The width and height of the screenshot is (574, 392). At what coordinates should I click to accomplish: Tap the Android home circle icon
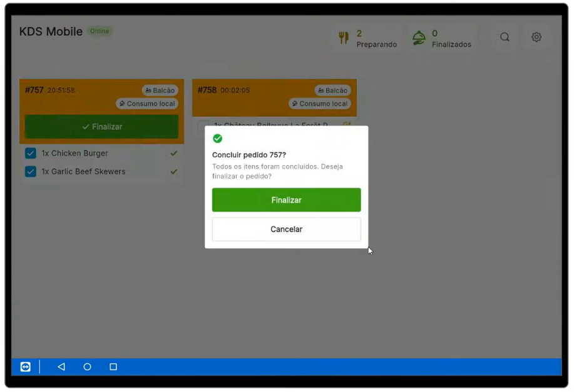pyautogui.click(x=87, y=366)
